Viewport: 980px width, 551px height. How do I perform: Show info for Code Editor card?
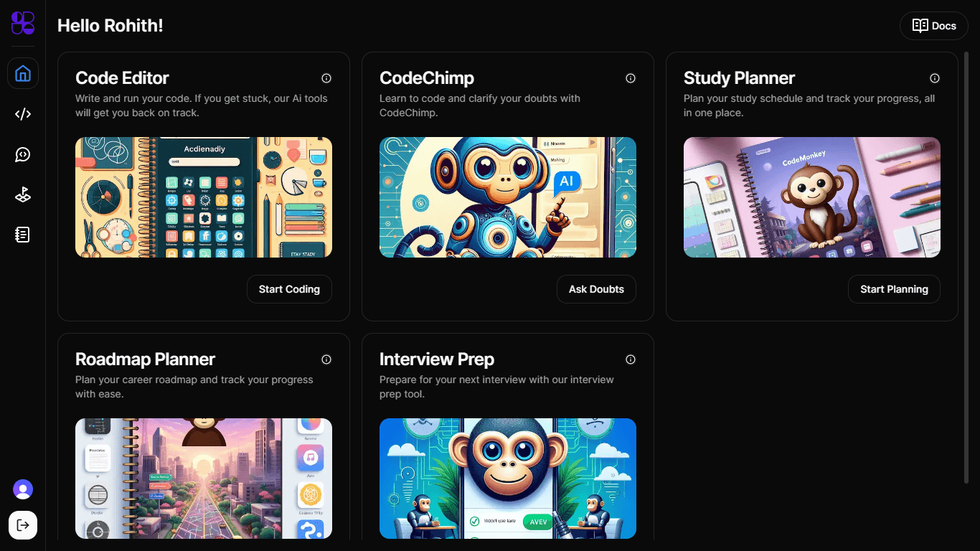[x=326, y=78]
